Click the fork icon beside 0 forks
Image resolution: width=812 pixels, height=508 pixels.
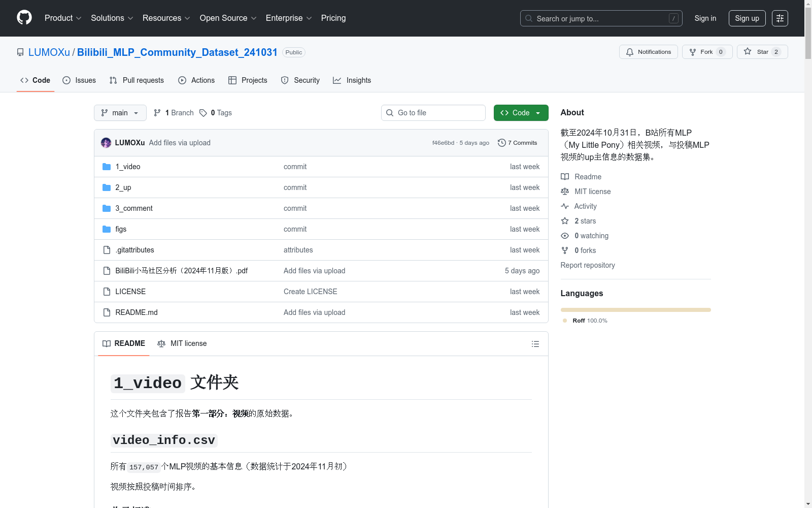click(565, 250)
